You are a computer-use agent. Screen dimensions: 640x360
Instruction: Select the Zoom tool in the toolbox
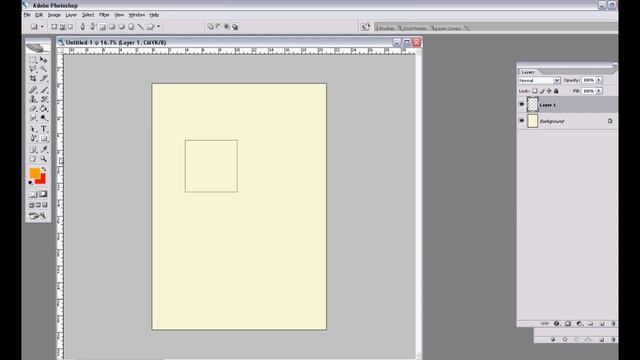pyautogui.click(x=44, y=159)
